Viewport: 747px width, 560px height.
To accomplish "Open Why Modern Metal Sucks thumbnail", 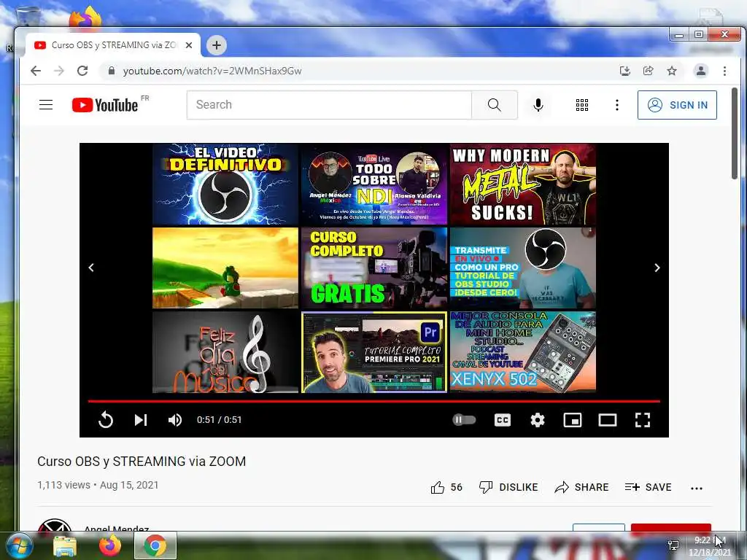I will pyautogui.click(x=522, y=184).
